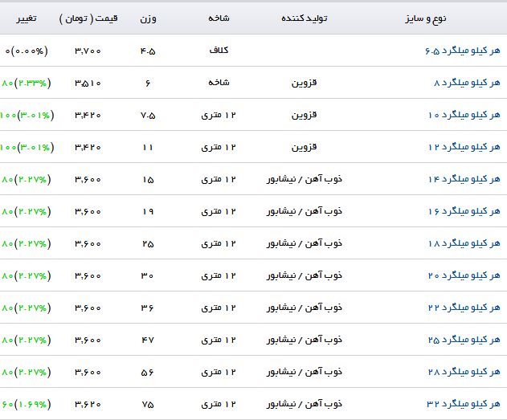The width and height of the screenshot is (507, 420).
Task: Select ذوب آهن / نیشابور in میلگرد ۱۶ row
Action: (x=305, y=211)
